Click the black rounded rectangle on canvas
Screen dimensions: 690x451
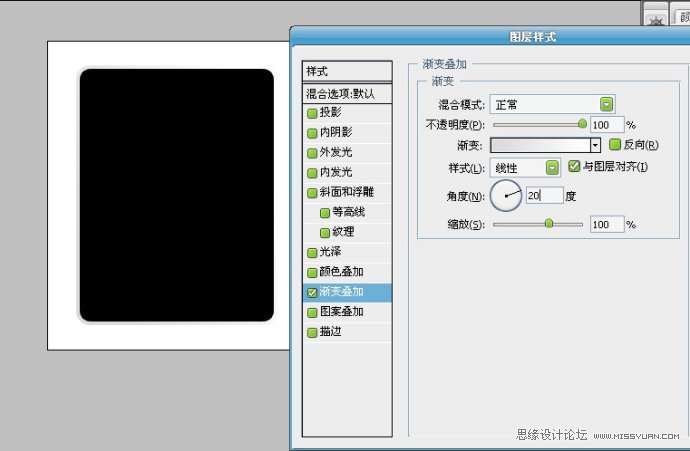177,195
